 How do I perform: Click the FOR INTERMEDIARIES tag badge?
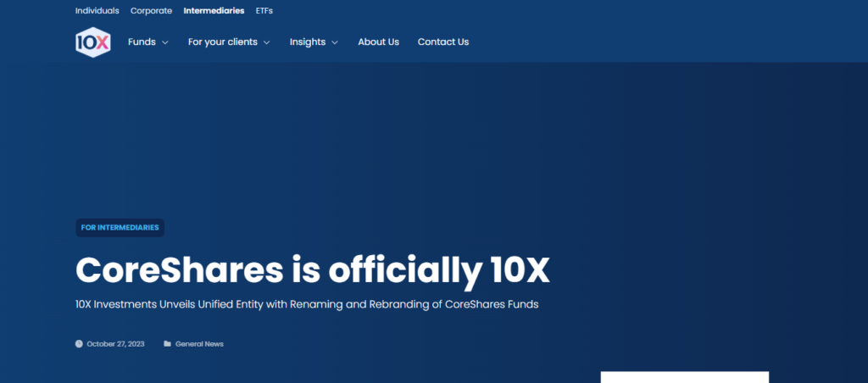pyautogui.click(x=120, y=227)
